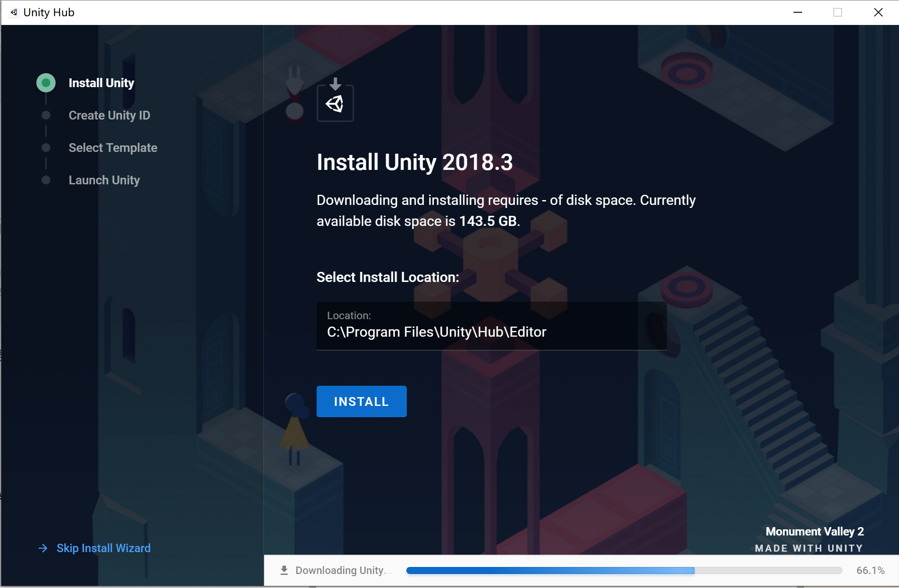Screen dimensions: 899x588
Task: Click the Unity logo download icon
Action: coord(336,102)
